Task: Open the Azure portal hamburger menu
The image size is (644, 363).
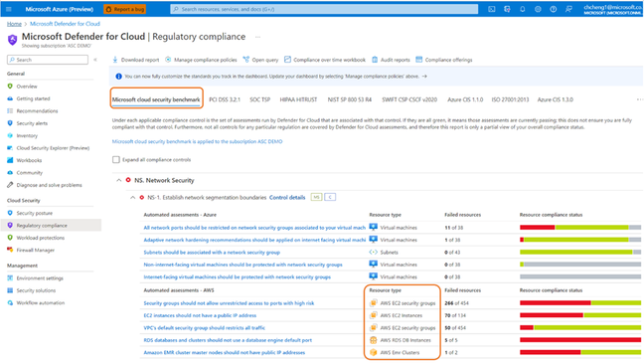Action: pos(9,9)
